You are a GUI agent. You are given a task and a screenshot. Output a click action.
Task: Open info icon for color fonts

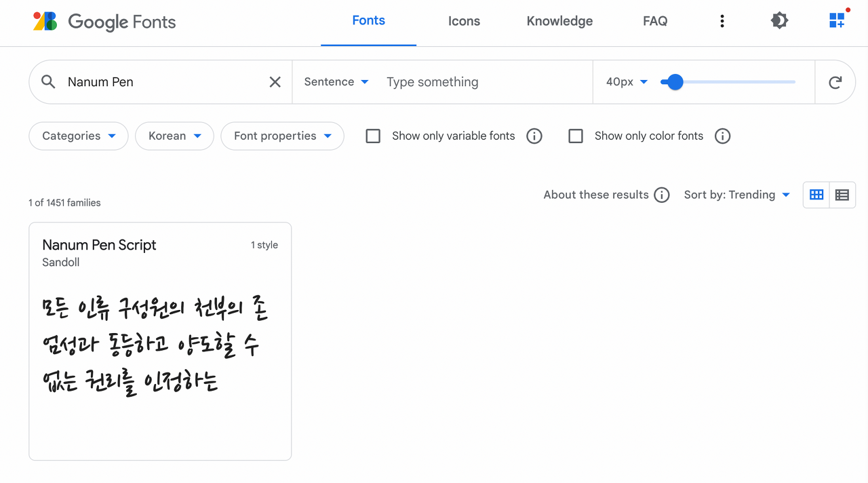723,136
